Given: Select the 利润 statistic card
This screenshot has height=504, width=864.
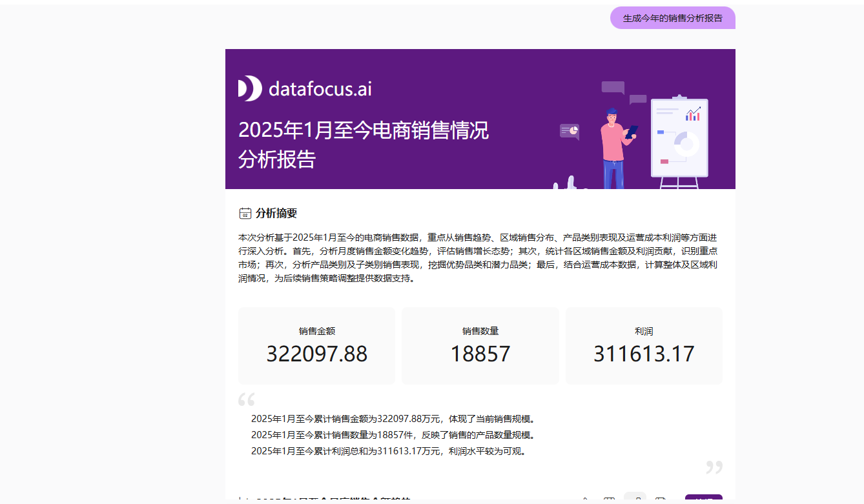Looking at the screenshot, I should tap(644, 345).
